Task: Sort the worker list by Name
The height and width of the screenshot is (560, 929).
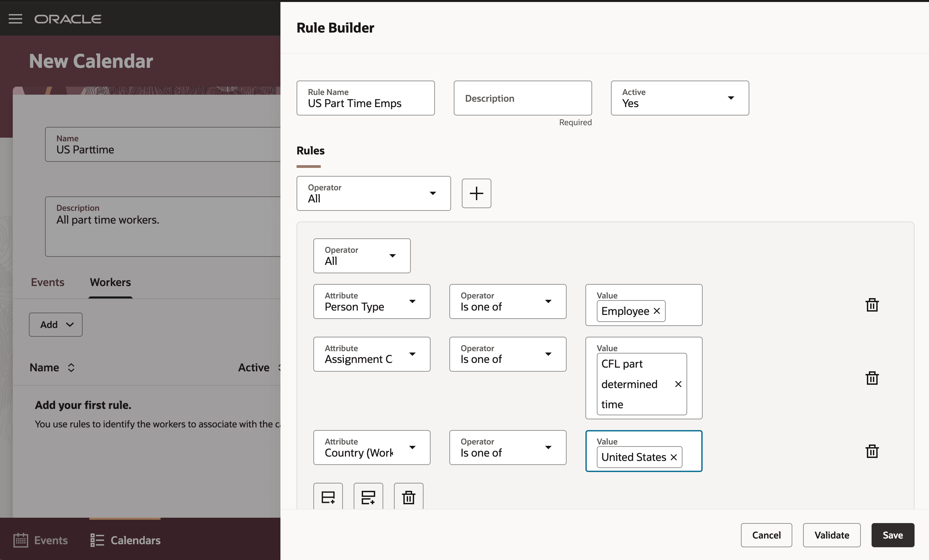Action: pos(71,367)
